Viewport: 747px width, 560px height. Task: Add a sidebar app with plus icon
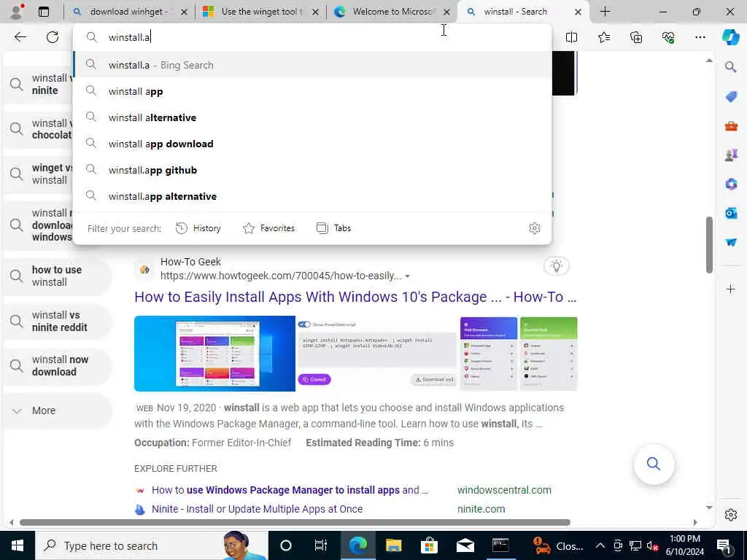[730, 289]
